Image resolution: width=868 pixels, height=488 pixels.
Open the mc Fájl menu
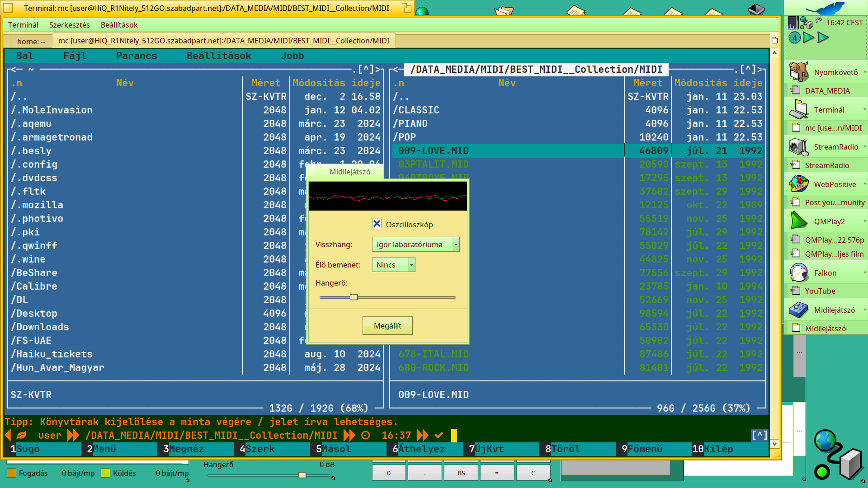tap(75, 56)
